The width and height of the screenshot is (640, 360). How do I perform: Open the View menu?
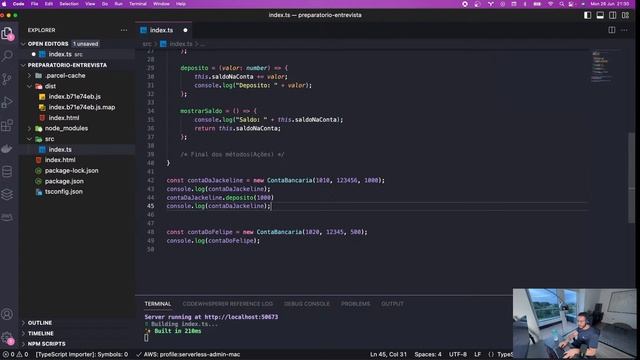[x=90, y=4]
